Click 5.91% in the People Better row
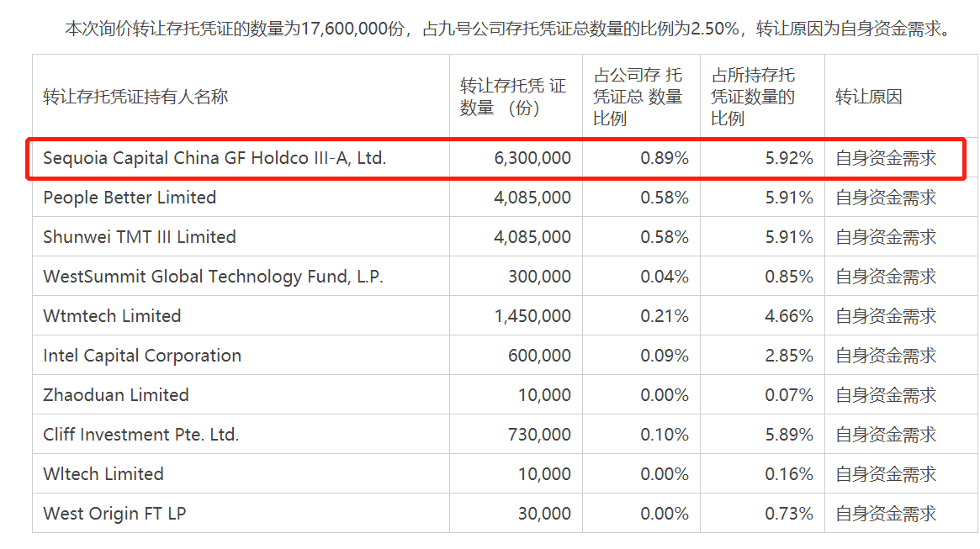 click(x=789, y=198)
